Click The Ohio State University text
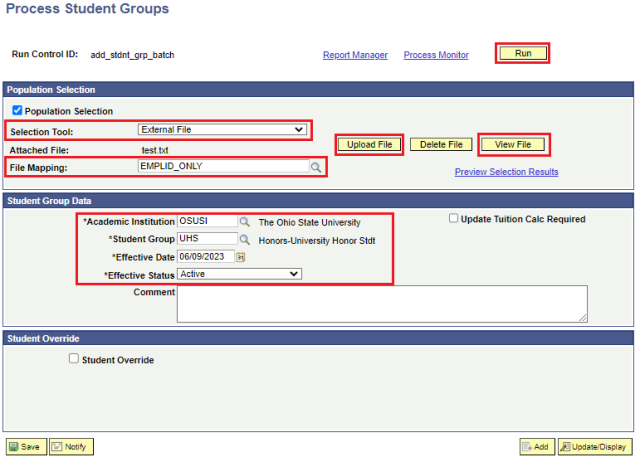640x462 pixels. 309,222
